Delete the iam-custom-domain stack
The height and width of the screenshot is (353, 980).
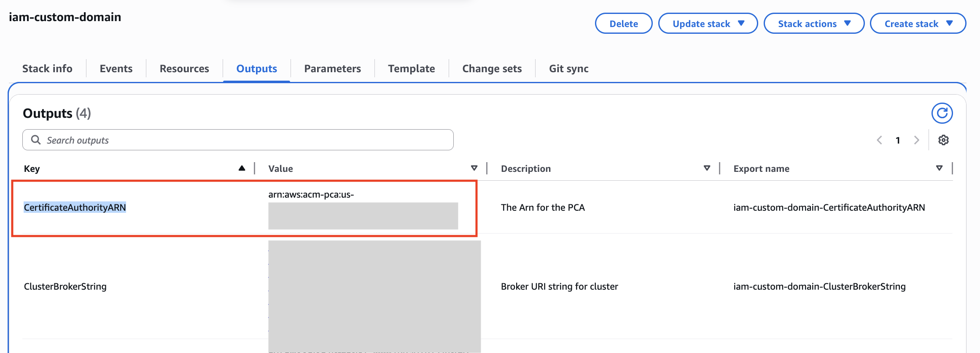pos(623,24)
